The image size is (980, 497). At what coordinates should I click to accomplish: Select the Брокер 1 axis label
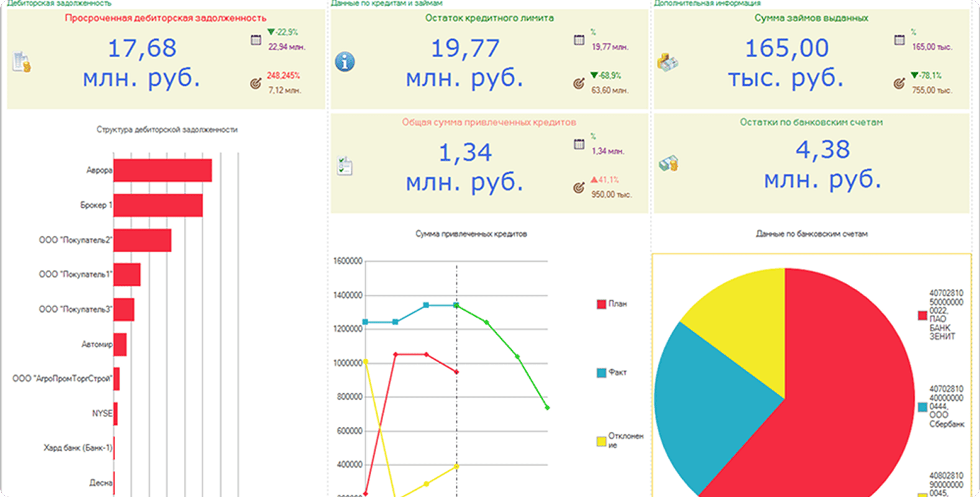click(x=96, y=205)
